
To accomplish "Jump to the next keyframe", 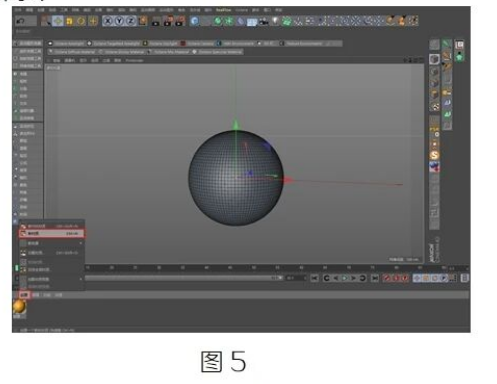I will pyautogui.click(x=363, y=278).
